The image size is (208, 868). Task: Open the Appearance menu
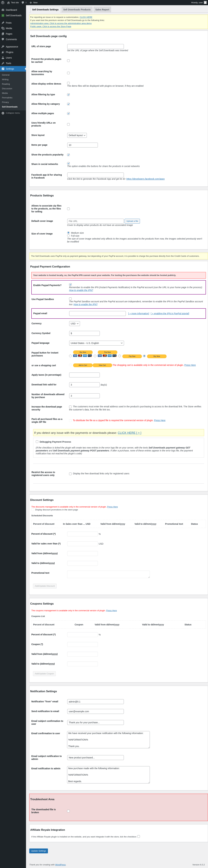coord(12,47)
